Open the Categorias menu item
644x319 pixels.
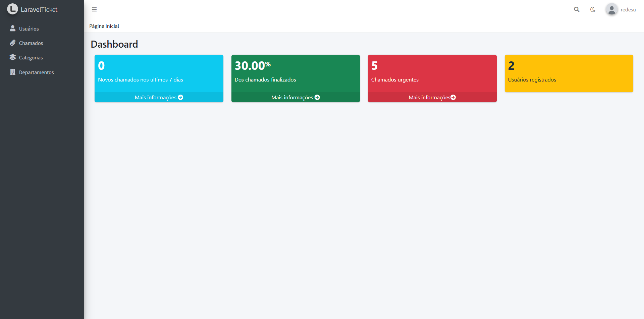[42, 57]
